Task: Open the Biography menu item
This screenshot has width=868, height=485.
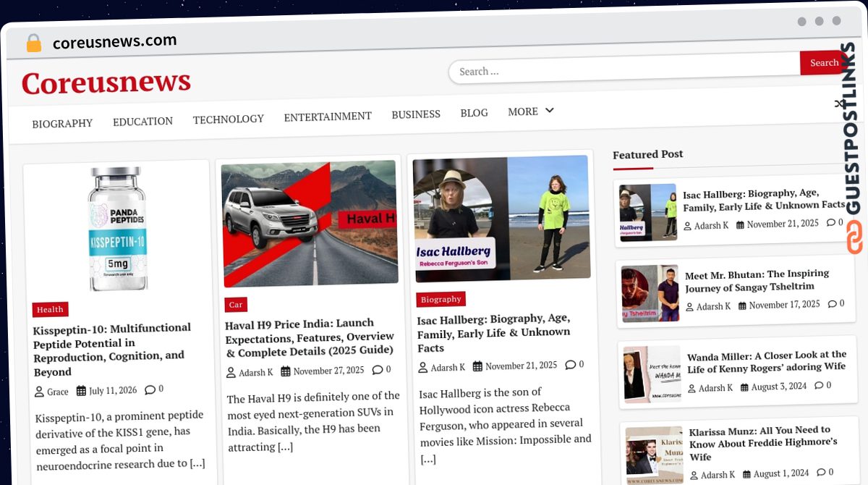Action: pyautogui.click(x=62, y=123)
